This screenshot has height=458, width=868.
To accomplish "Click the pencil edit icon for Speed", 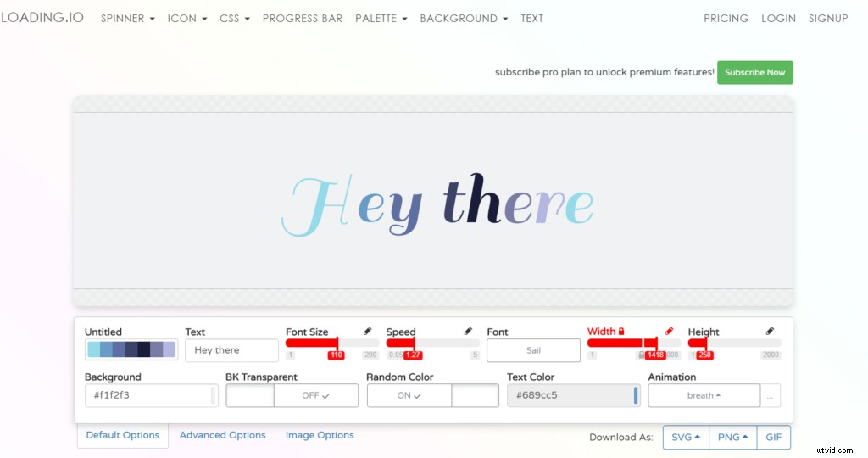I will pyautogui.click(x=468, y=331).
